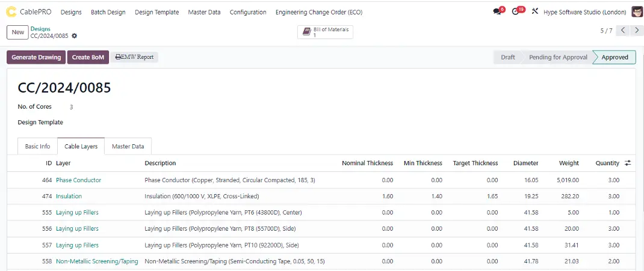The image size is (644, 271).
Task: Click the PT10 (92200D) Side description cell
Action: pyautogui.click(x=221, y=245)
